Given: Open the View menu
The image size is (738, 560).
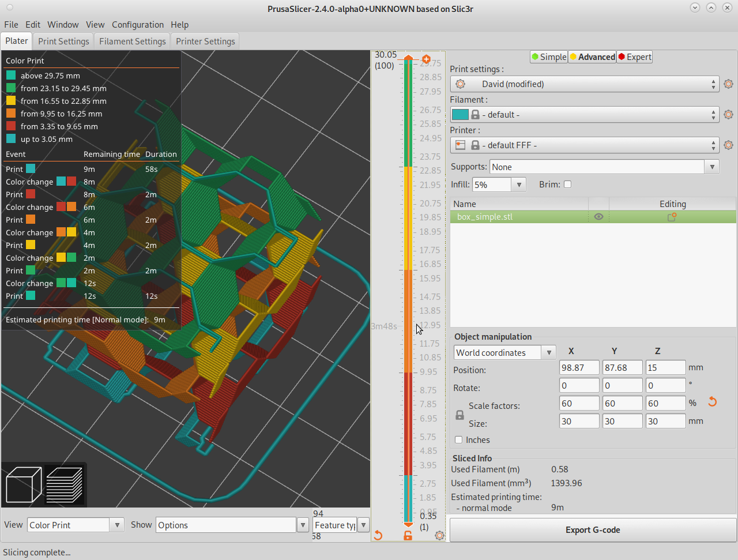Looking at the screenshot, I should [95, 24].
